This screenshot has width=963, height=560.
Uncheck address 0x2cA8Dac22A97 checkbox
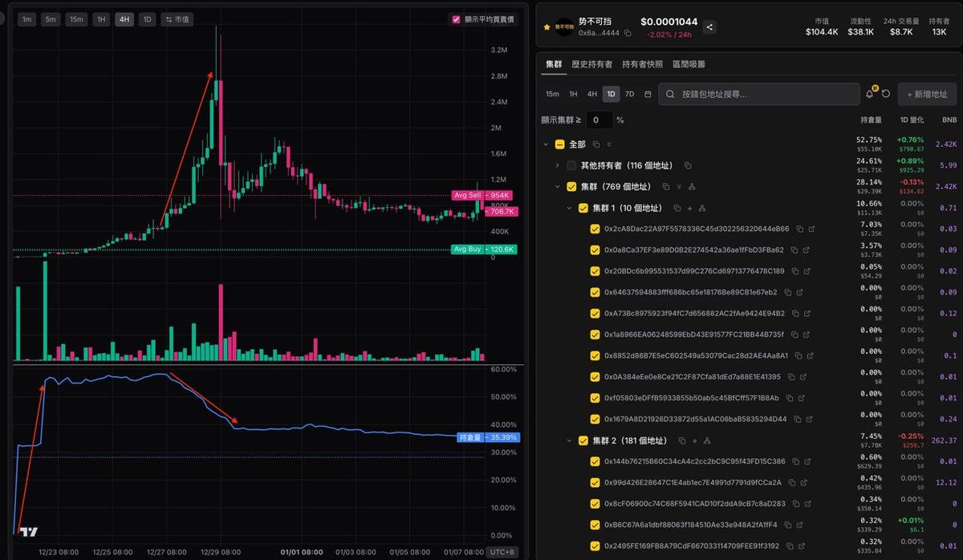(595, 229)
